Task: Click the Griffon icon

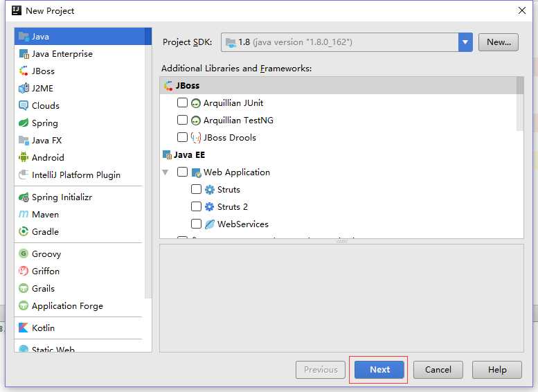Action: [x=24, y=271]
